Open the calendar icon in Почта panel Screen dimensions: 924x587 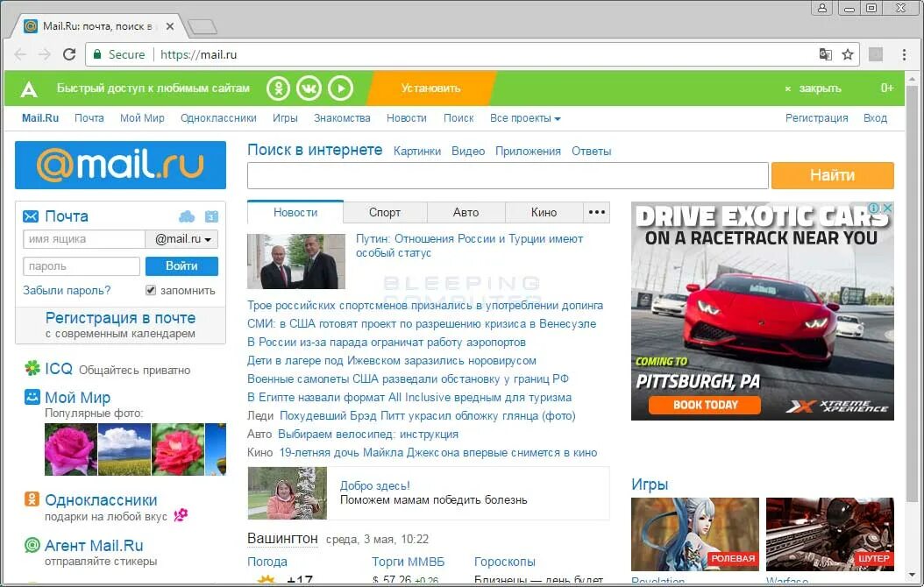pyautogui.click(x=211, y=216)
